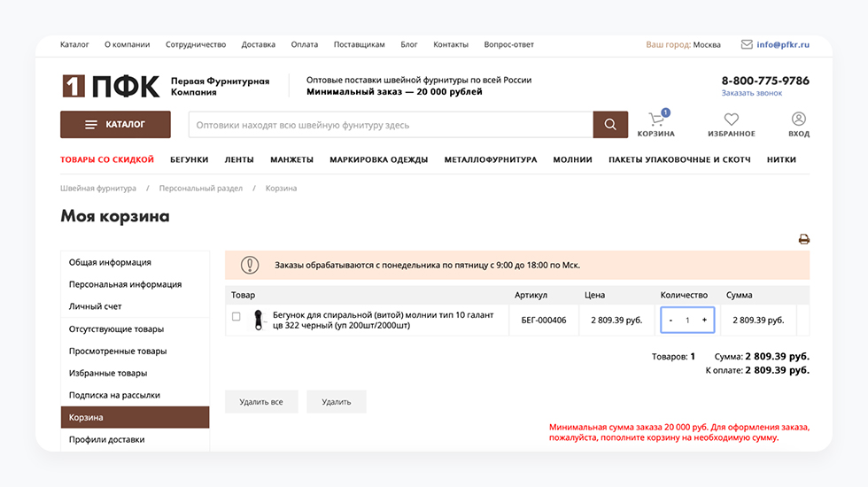Open the Нитки category
The image size is (868, 487).
[x=781, y=159]
